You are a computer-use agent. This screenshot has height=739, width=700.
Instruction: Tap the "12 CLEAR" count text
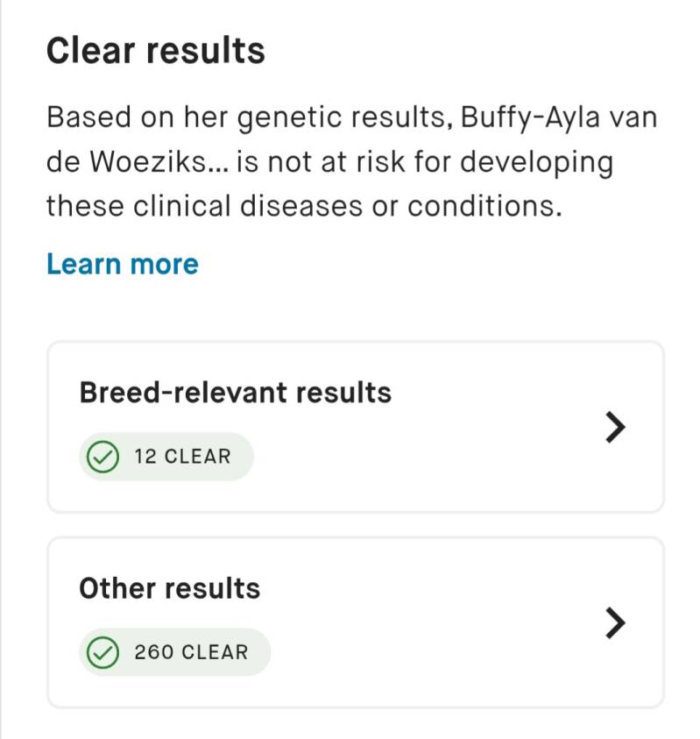pos(182,457)
